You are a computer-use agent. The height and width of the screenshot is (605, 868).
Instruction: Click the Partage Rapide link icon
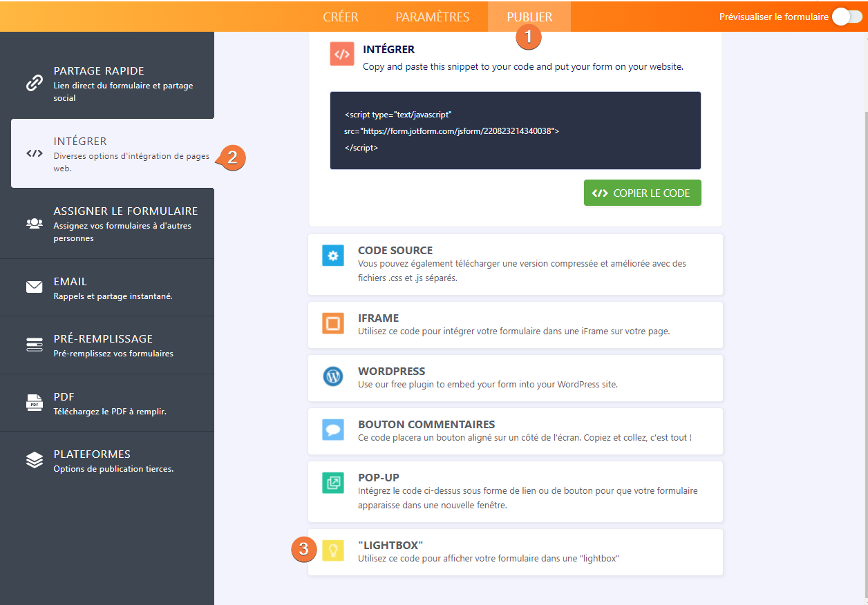click(x=35, y=84)
